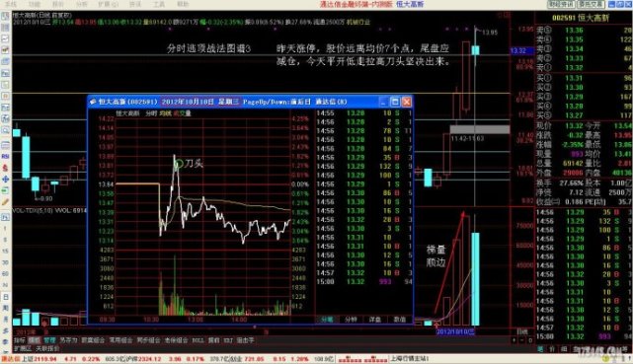The image size is (633, 364).
Task: Switch to 分钟 tab in intraday window
Action: click(351, 320)
